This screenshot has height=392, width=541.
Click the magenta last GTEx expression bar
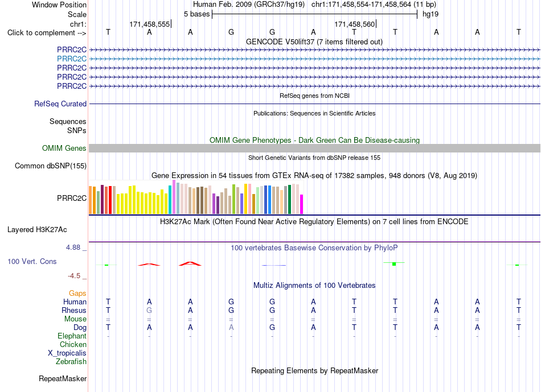[302, 204]
